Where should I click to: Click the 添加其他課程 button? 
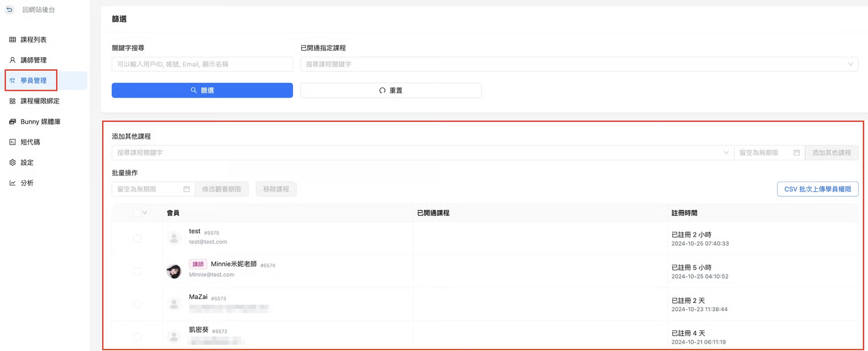click(831, 153)
